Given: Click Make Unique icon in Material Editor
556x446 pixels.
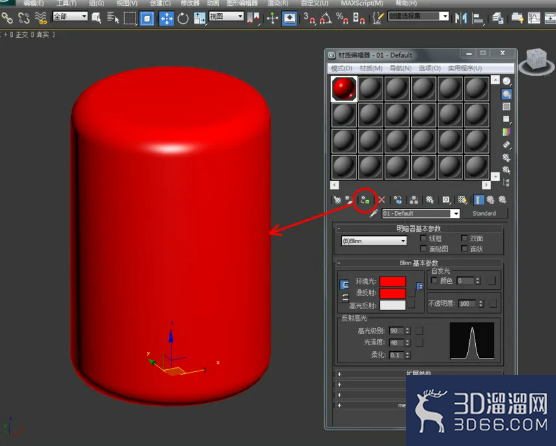Looking at the screenshot, I should pos(414,200).
